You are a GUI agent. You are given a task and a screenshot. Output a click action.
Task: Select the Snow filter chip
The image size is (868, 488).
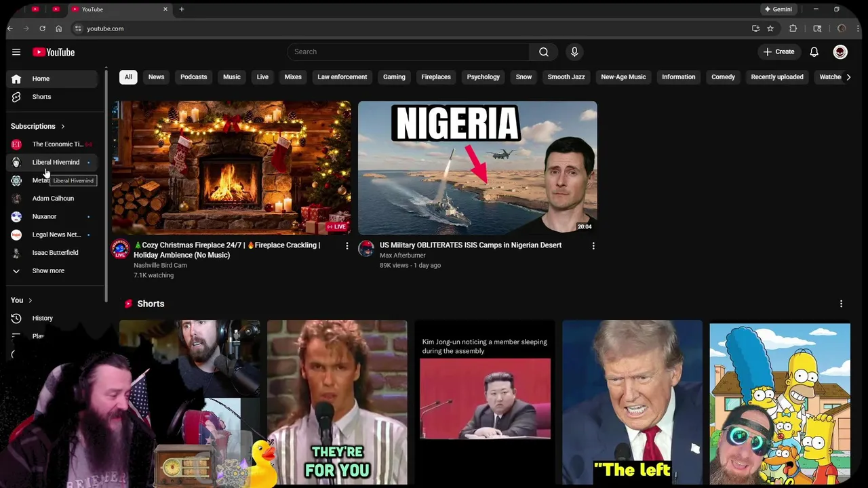coord(524,77)
